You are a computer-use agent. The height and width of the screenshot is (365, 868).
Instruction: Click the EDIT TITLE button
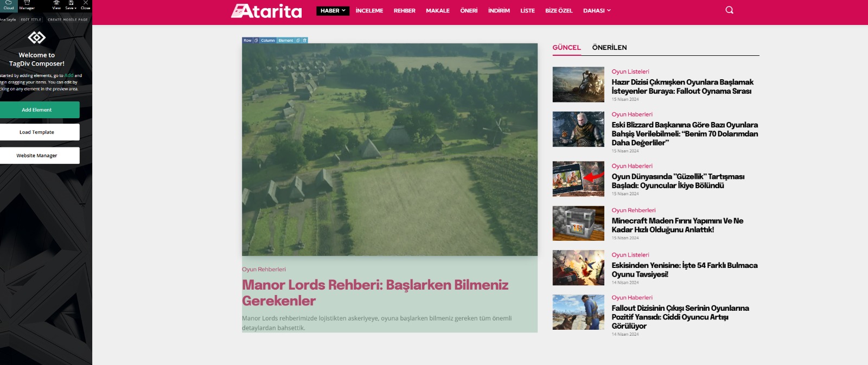pos(31,20)
